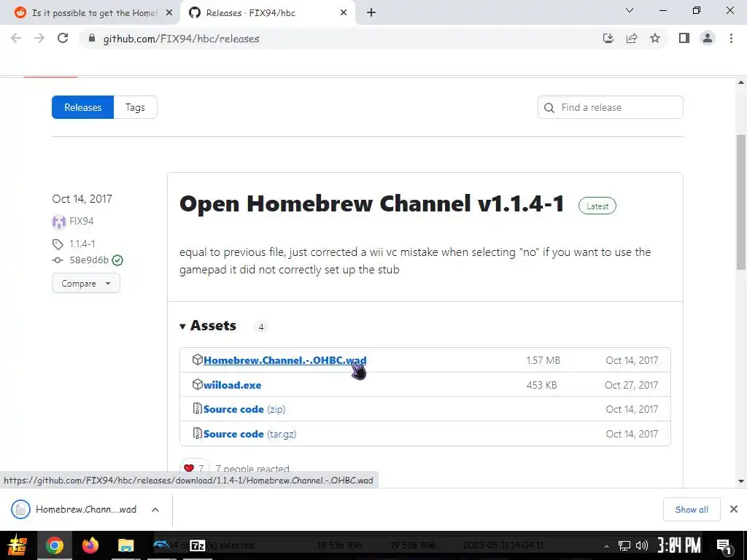Download Source code tar.gz
Screen dimensions: 747x560
[x=249, y=434]
